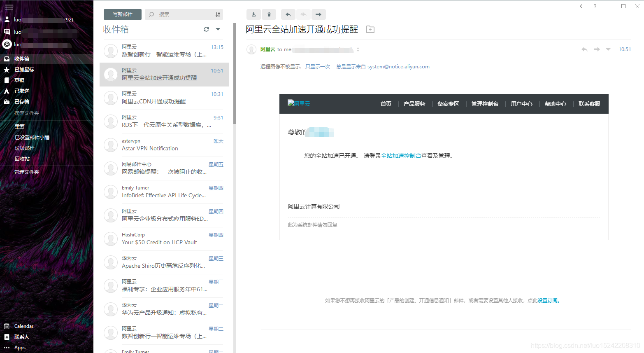Click 产品服务 in email navigation bar

click(414, 104)
